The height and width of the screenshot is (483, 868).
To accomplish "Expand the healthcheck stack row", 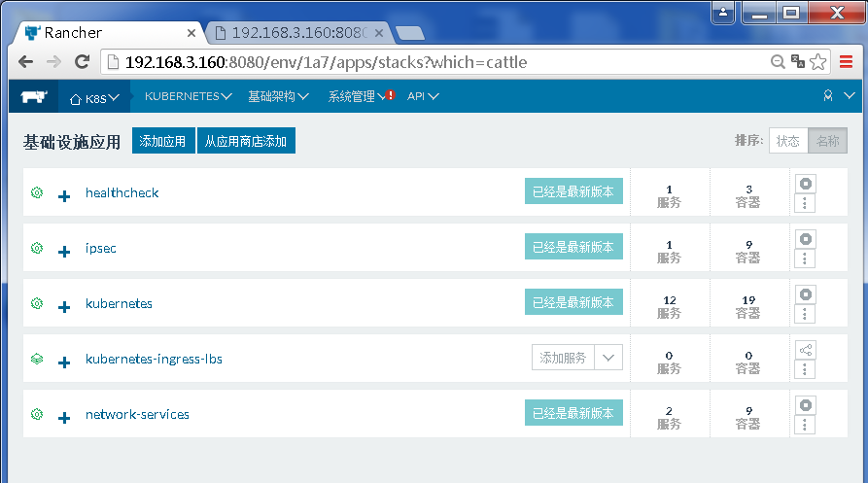I will pos(64,196).
